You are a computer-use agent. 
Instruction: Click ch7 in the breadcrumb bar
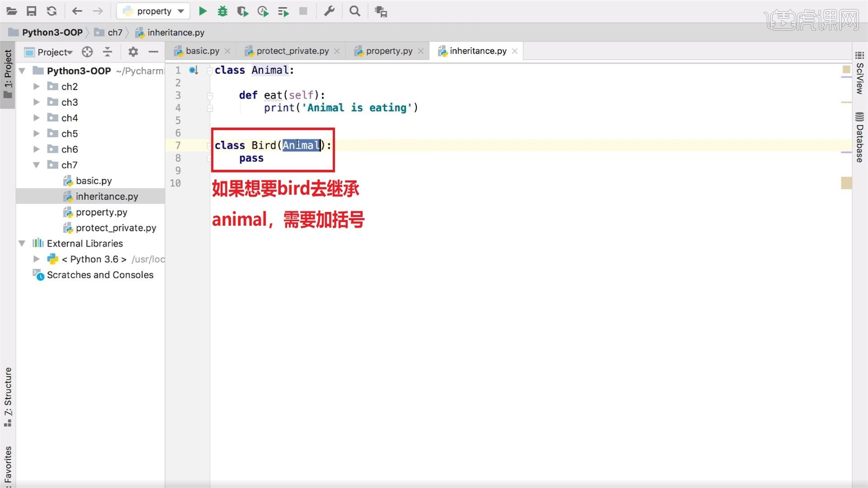coord(115,32)
